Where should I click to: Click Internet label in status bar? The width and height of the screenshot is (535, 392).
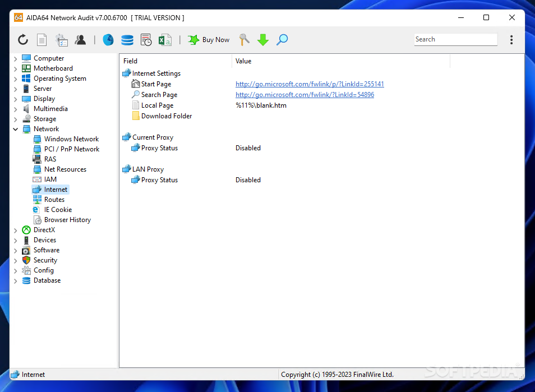(33, 375)
